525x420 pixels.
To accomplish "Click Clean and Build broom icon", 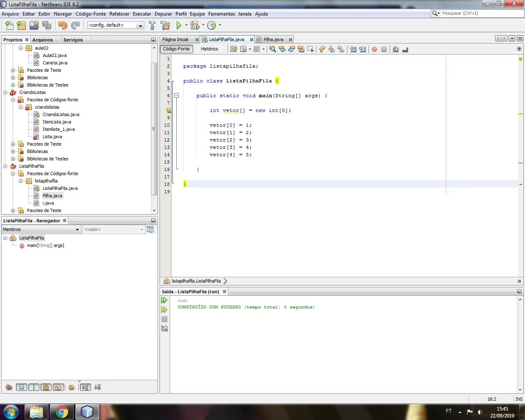I will (165, 25).
